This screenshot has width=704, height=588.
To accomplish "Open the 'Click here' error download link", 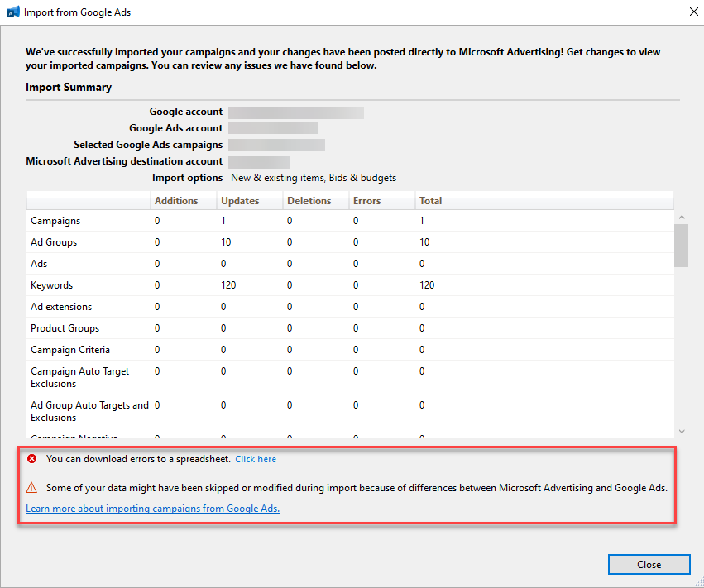I will (x=256, y=459).
